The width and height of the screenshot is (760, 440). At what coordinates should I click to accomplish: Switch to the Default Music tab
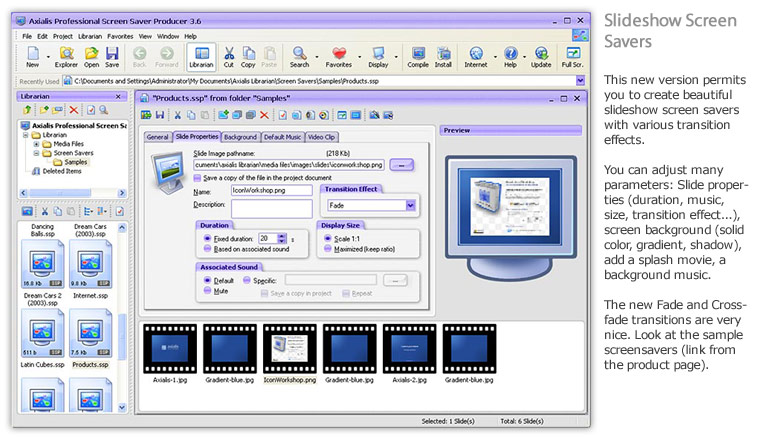[283, 137]
